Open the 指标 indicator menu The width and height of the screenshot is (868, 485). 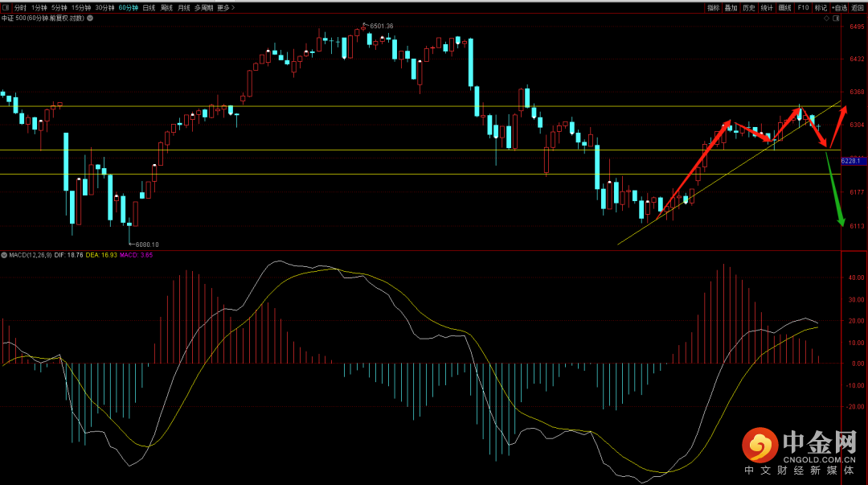click(714, 8)
